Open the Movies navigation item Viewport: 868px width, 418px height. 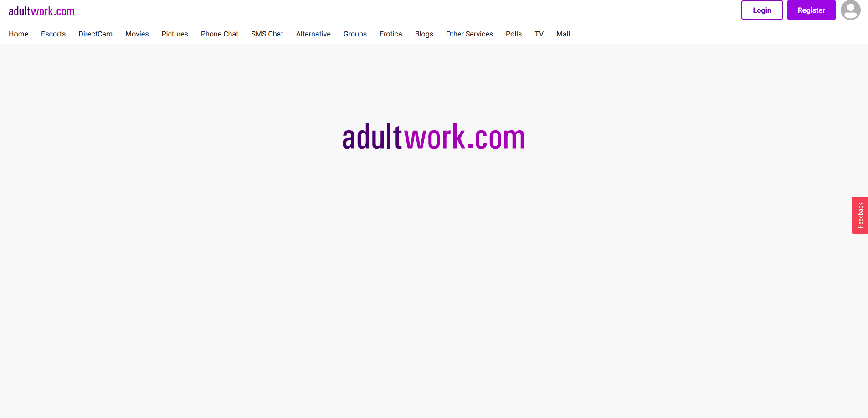137,34
